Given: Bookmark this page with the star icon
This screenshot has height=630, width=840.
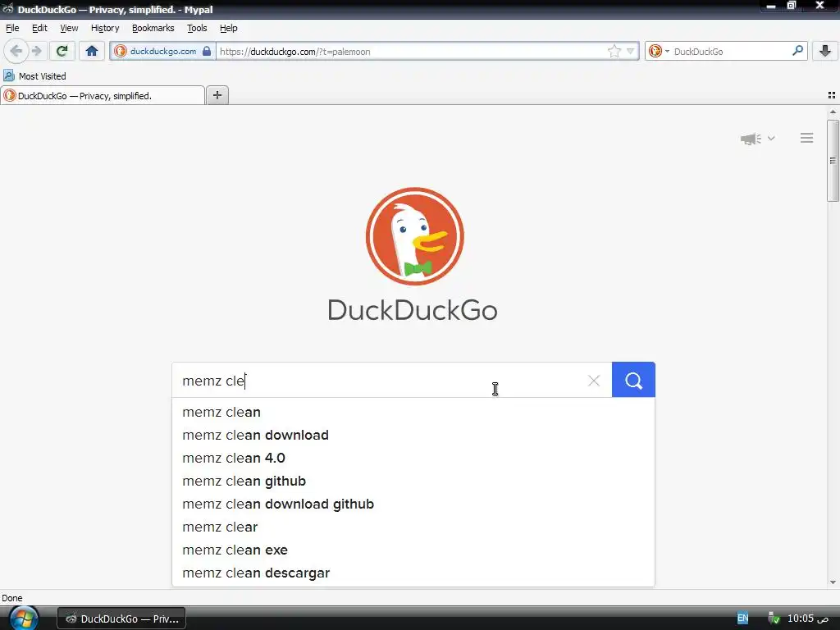Looking at the screenshot, I should tap(614, 52).
